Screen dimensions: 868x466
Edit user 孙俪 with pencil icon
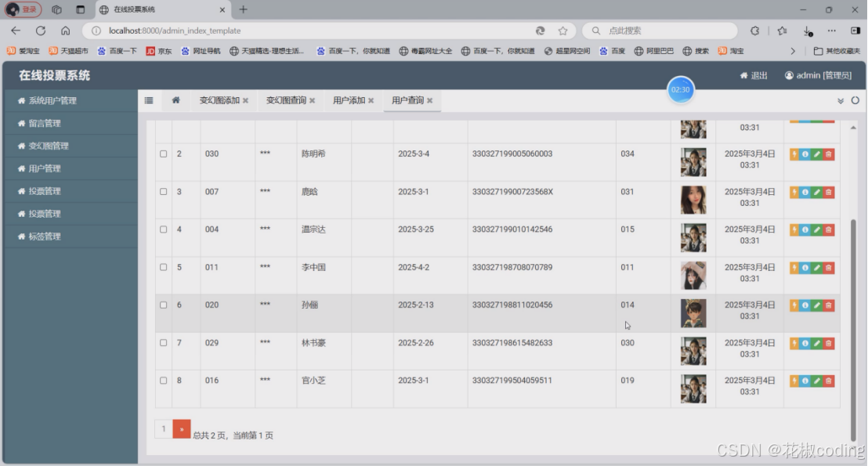pyautogui.click(x=817, y=305)
